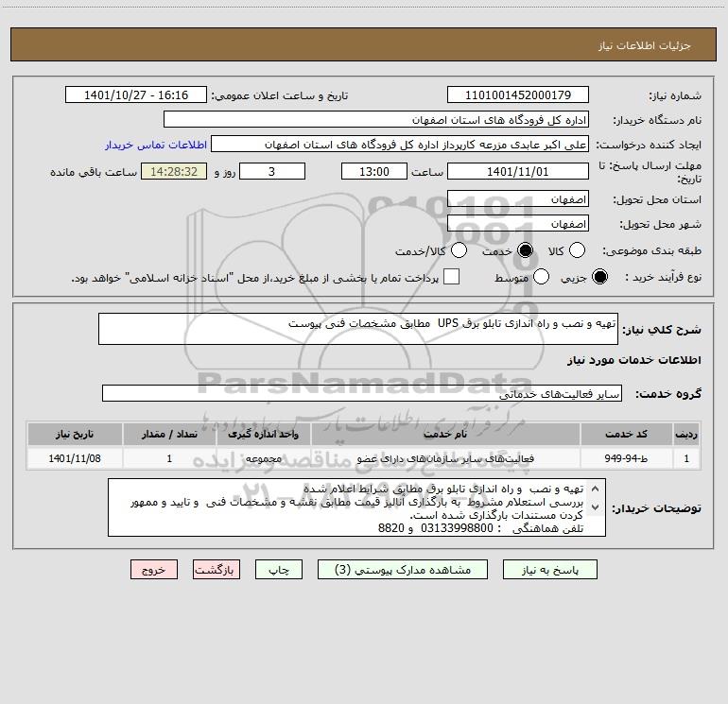Click the buyer notes text area
728x704 pixels.
coord(356,507)
